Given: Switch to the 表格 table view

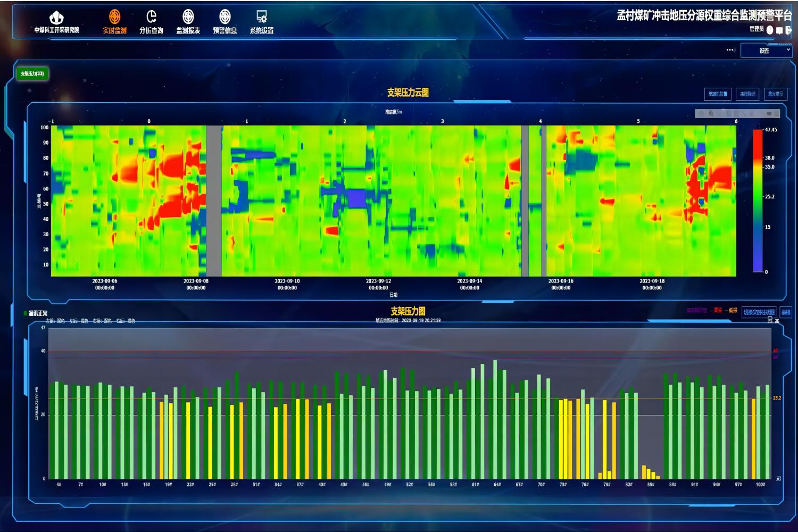Looking at the screenshot, I should click(786, 312).
